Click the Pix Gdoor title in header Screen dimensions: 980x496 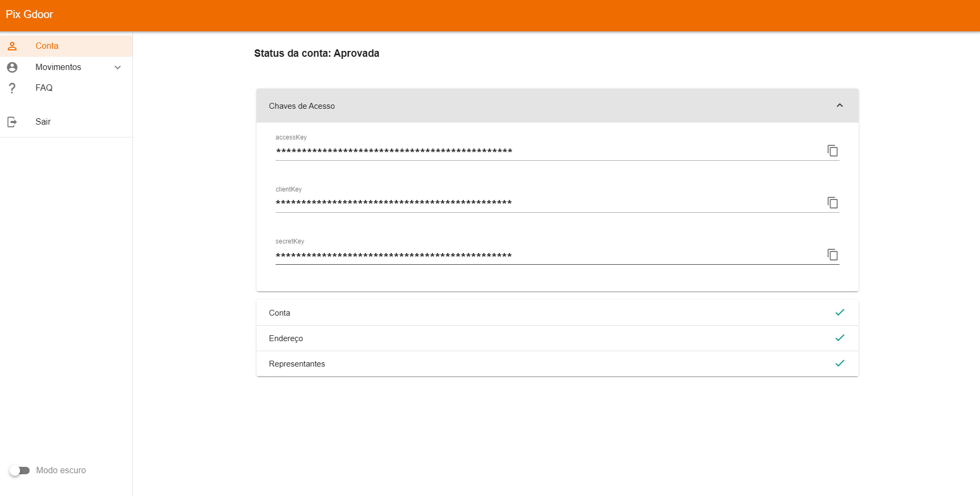point(30,14)
